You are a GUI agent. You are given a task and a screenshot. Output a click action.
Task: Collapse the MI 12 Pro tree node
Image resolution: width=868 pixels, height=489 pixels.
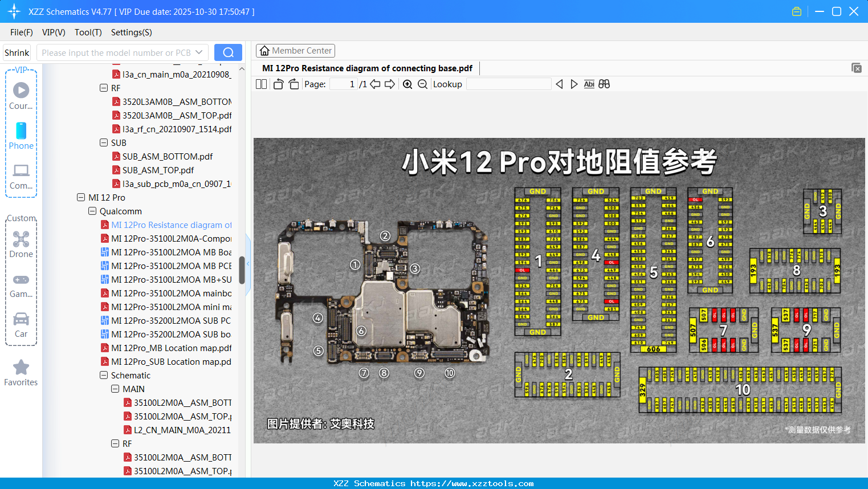(81, 197)
